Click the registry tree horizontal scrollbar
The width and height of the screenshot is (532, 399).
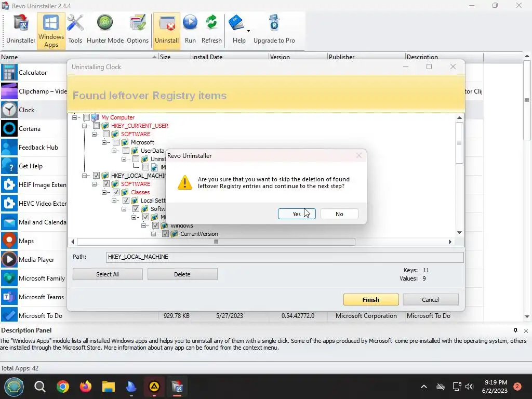click(x=216, y=242)
